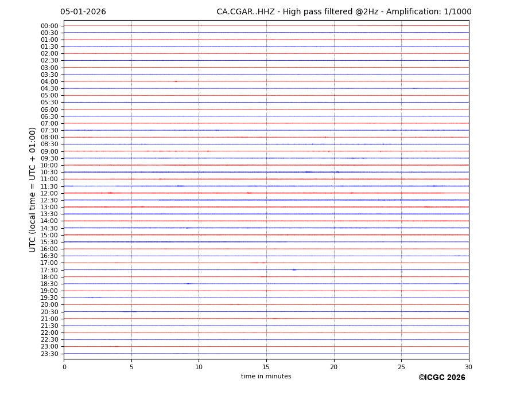Screen dimensions: 532x399
Task: Click the date label 05-01-2026
Action: pyautogui.click(x=83, y=12)
